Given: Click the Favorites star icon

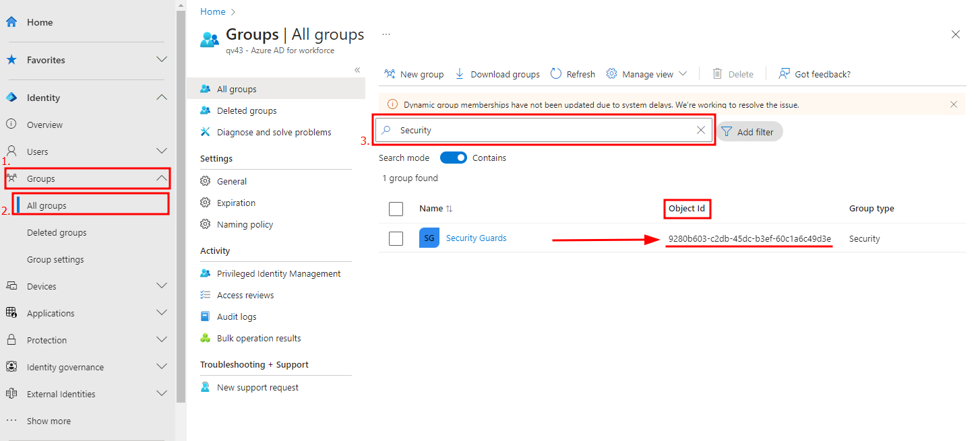Looking at the screenshot, I should click(x=11, y=60).
